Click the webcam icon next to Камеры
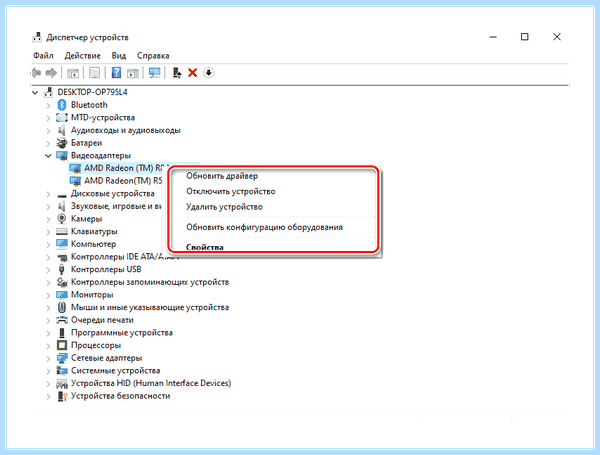Image resolution: width=600 pixels, height=455 pixels. tap(62, 219)
